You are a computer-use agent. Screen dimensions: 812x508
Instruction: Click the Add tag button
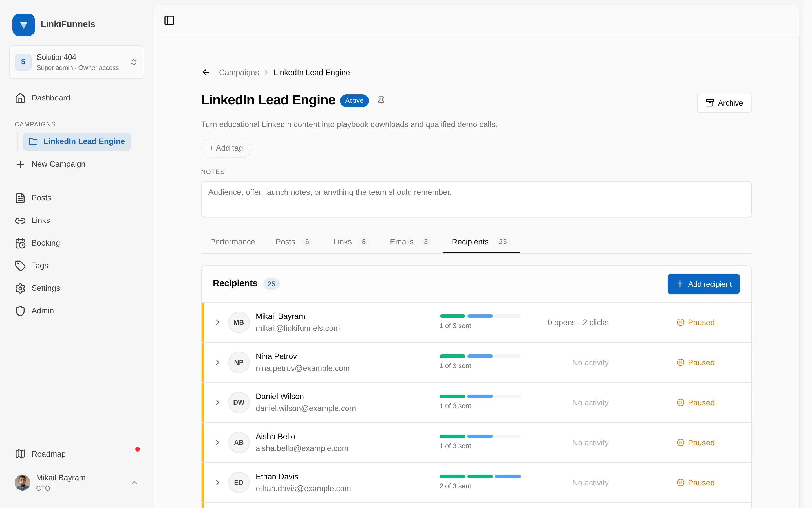[226, 148]
